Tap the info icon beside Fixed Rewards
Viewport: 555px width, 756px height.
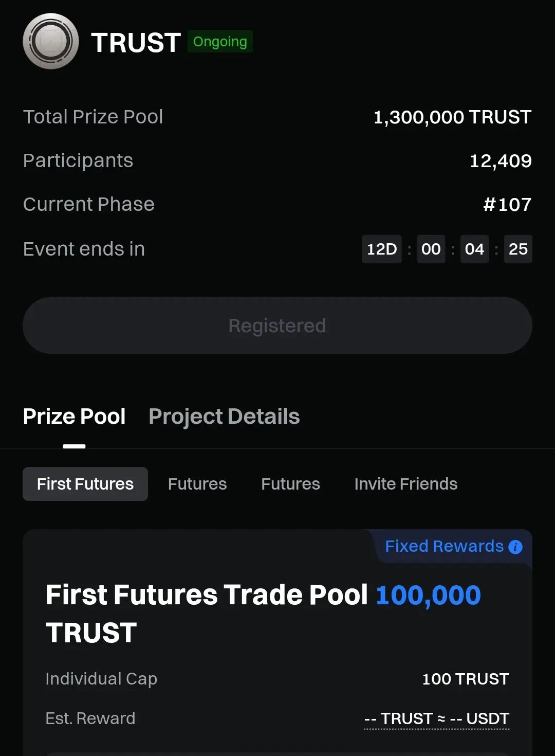coord(515,547)
